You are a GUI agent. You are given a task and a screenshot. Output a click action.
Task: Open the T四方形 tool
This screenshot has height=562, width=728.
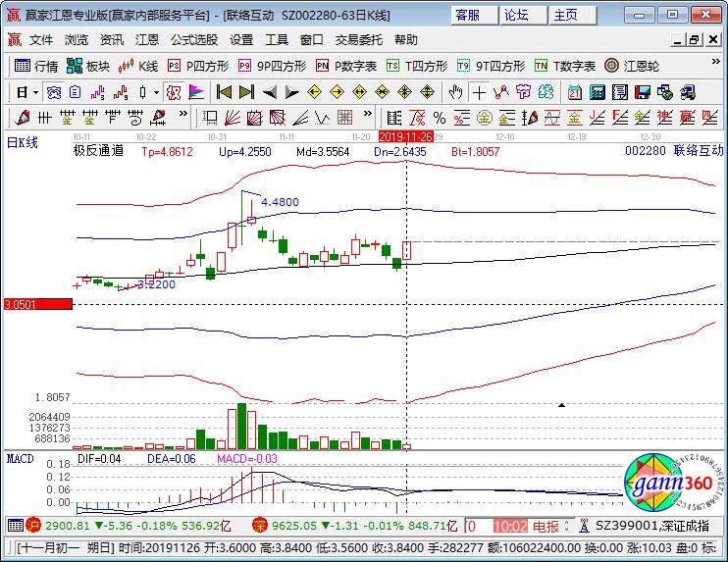417,66
